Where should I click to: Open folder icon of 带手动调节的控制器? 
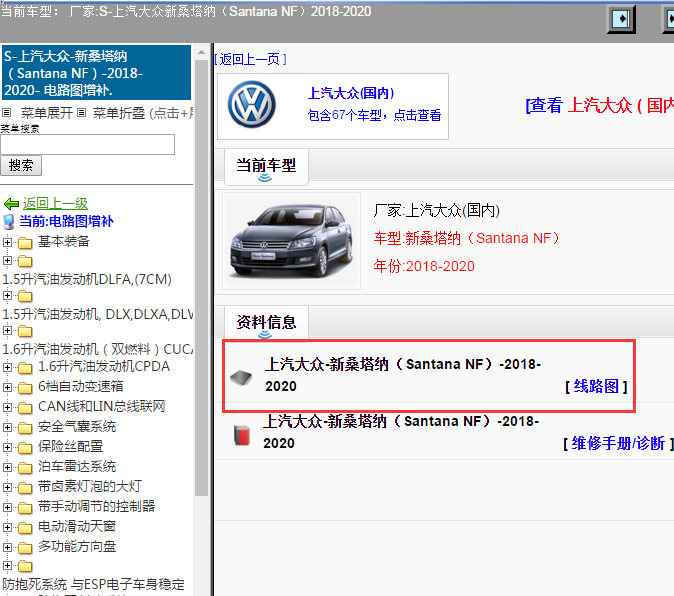(25, 507)
